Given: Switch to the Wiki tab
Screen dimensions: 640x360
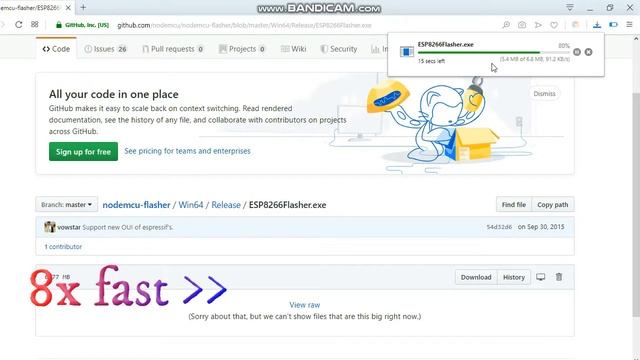Looking at the screenshot, I should click(293, 49).
